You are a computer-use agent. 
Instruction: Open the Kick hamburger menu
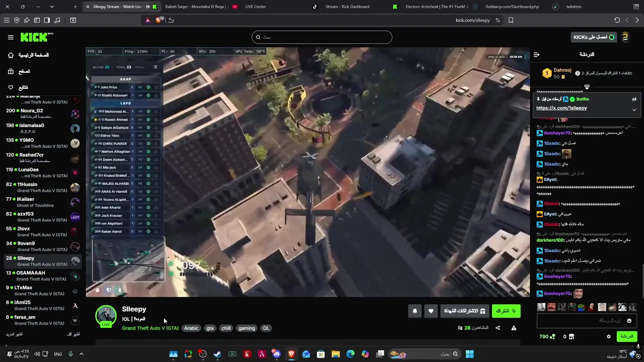pyautogui.click(x=11, y=37)
